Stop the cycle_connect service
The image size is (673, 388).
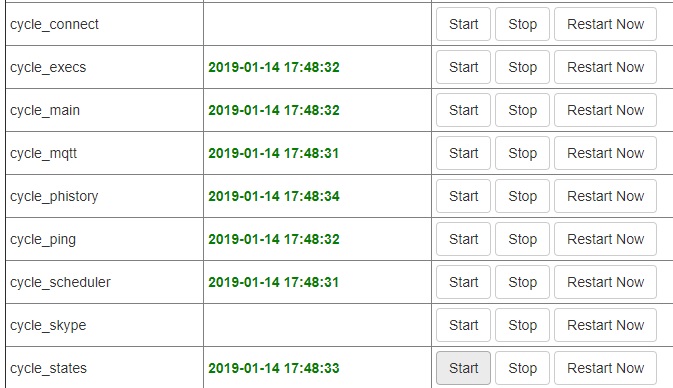522,24
